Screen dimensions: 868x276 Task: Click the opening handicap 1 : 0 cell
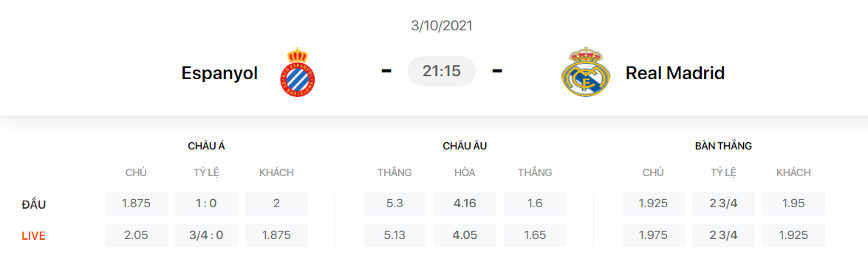tap(207, 203)
